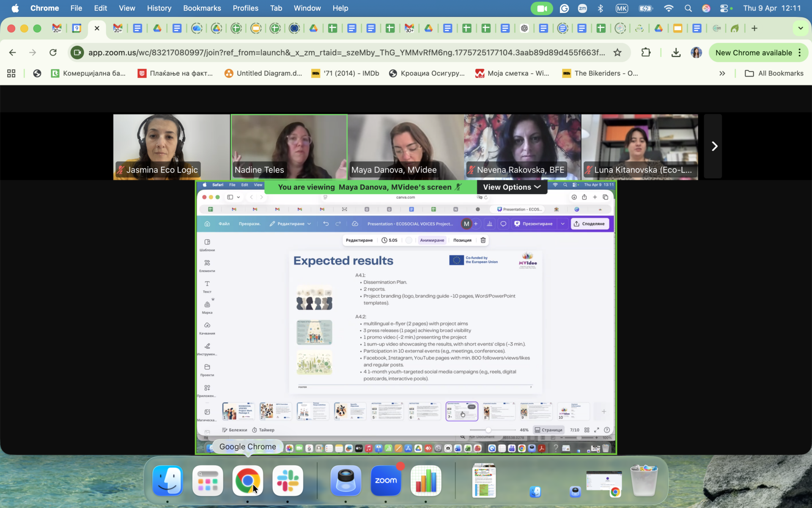The width and height of the screenshot is (812, 508).
Task: Expand the View Options dropdown
Action: coord(512,187)
